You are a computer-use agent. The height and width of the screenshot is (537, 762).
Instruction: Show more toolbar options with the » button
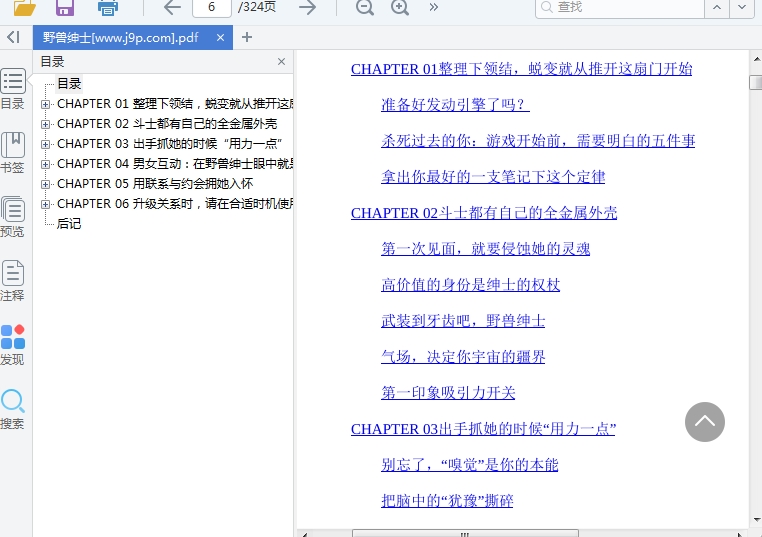[x=433, y=8]
